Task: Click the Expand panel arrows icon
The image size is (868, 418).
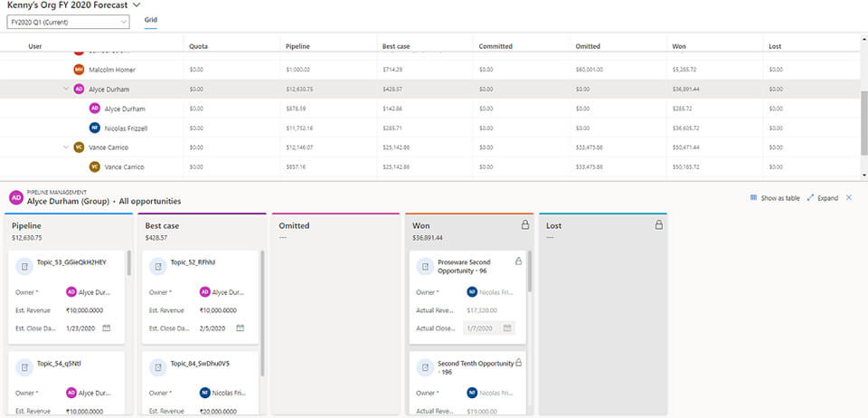Action: click(x=811, y=197)
